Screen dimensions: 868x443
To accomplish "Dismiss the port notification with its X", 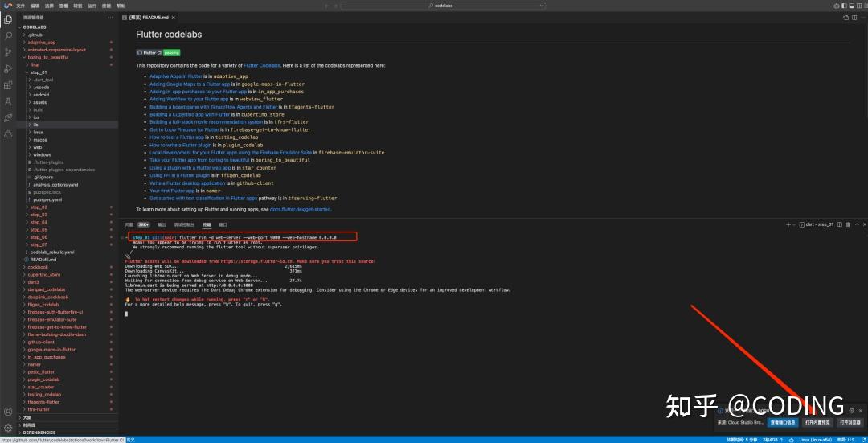I will point(860,411).
